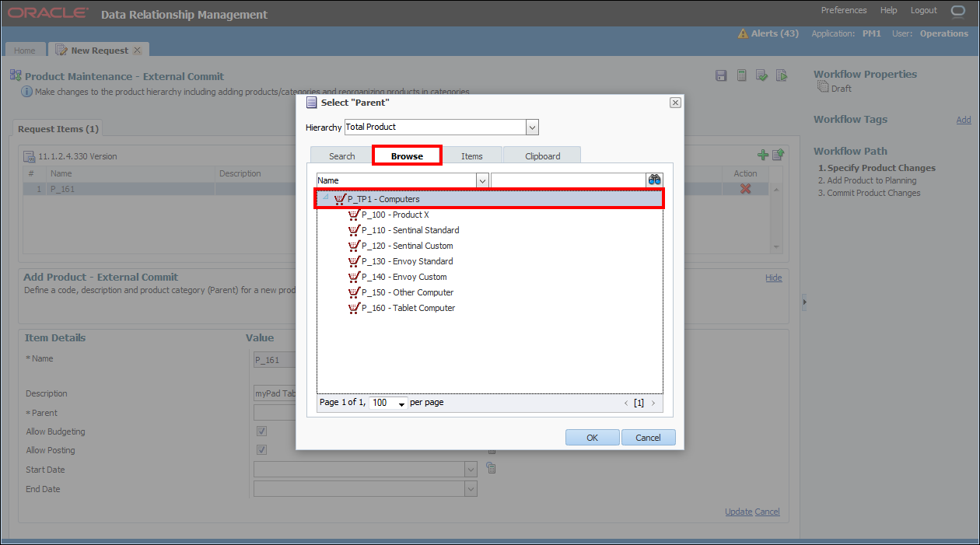
Task: Click the Cancel link next to Update
Action: (x=767, y=512)
